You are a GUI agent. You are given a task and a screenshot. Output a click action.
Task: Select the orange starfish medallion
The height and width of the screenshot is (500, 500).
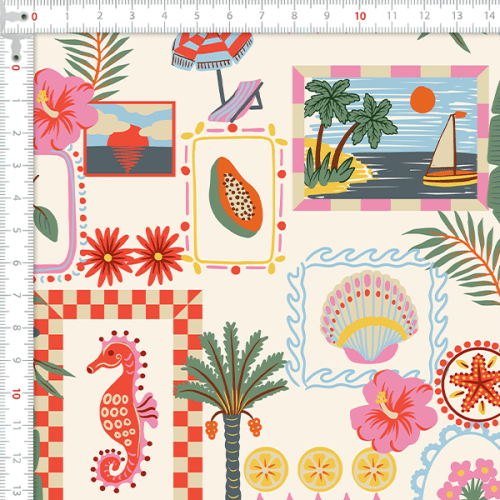473,384
